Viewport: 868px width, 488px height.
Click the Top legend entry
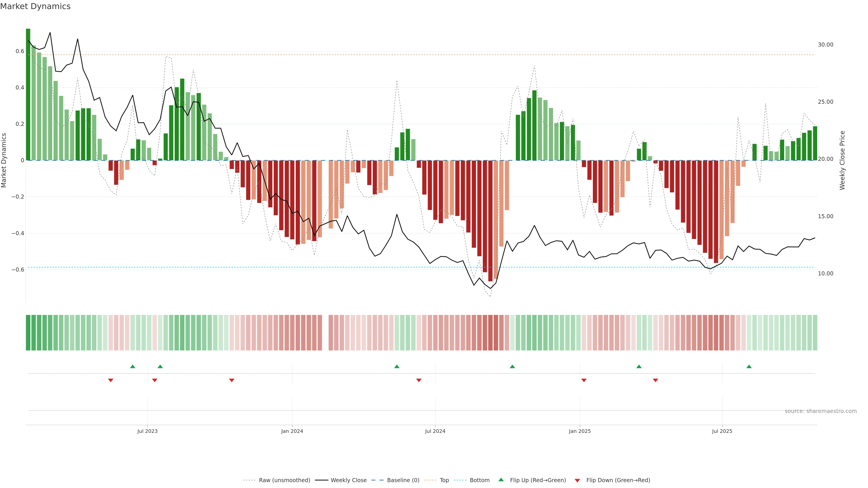444,480
